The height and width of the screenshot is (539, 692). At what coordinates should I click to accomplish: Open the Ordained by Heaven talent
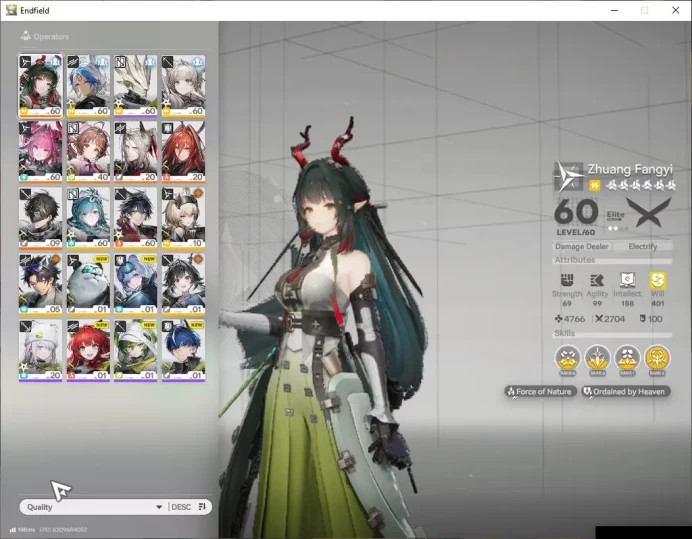tap(626, 392)
